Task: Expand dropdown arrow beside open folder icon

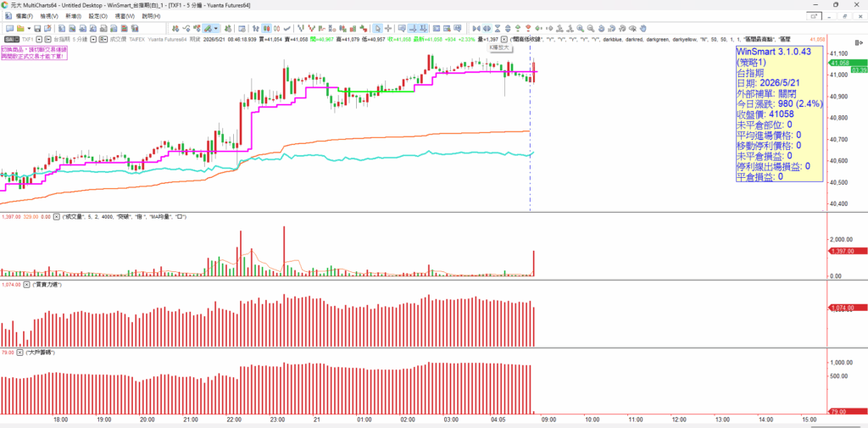Action: pos(29,28)
